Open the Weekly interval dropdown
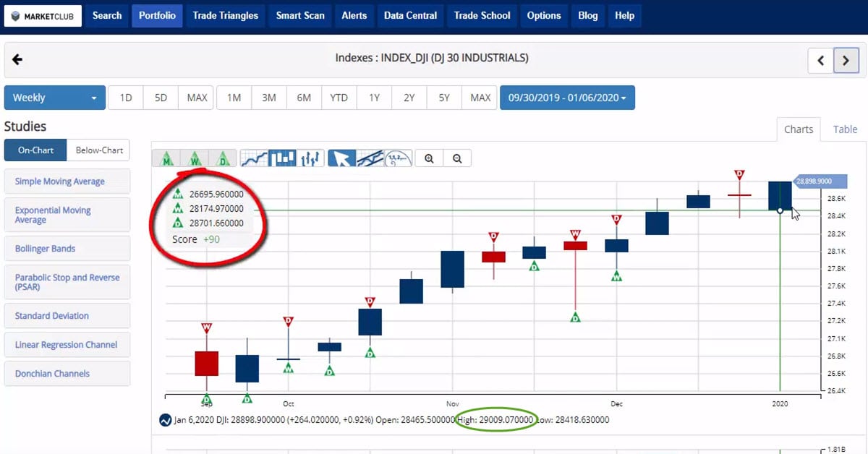This screenshot has width=868, height=454. [x=54, y=98]
